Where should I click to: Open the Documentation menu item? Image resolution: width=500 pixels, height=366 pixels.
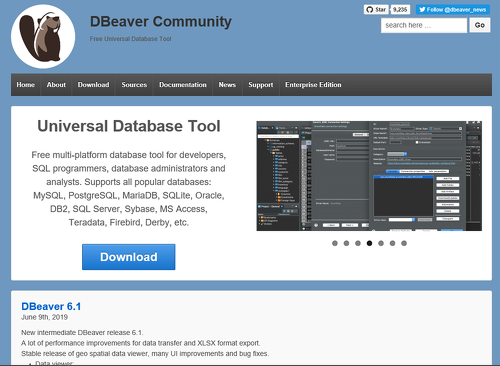(183, 85)
